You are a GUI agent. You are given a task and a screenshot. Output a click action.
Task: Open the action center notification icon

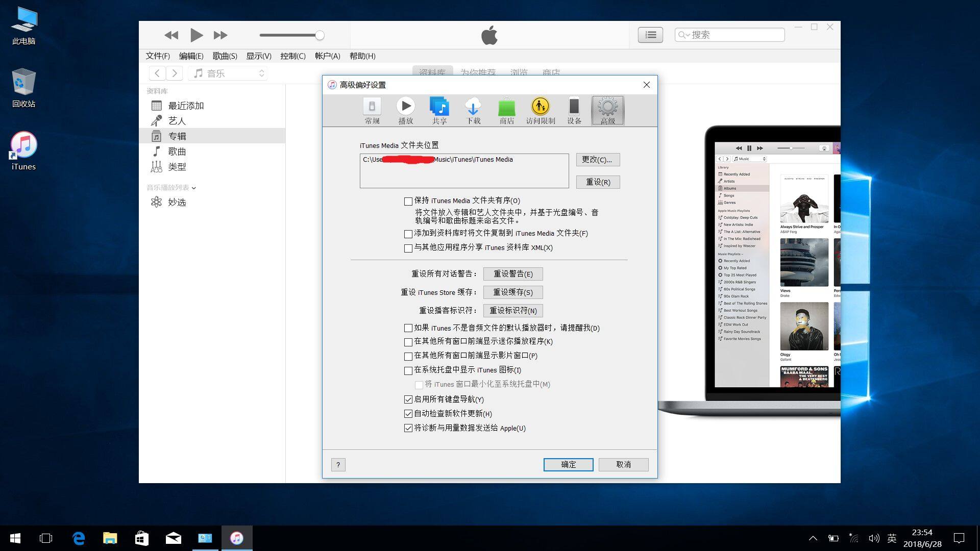pyautogui.click(x=959, y=538)
